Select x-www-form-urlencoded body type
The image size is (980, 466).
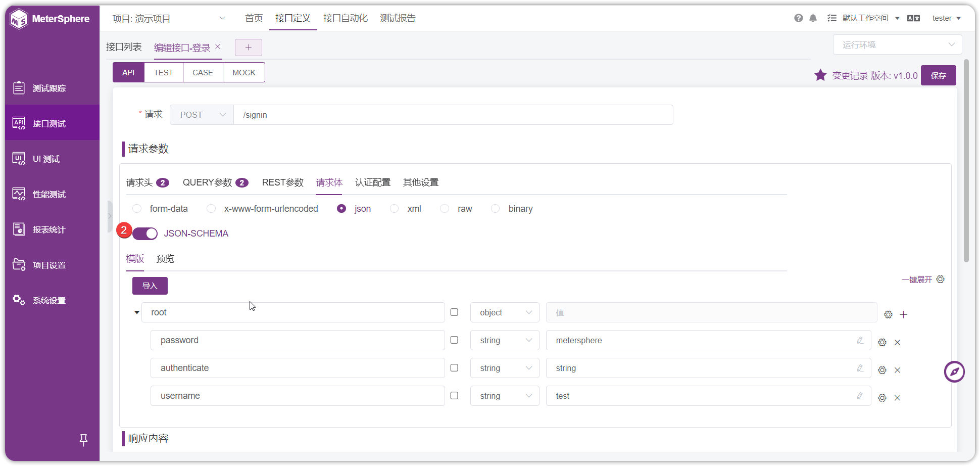[x=211, y=209]
